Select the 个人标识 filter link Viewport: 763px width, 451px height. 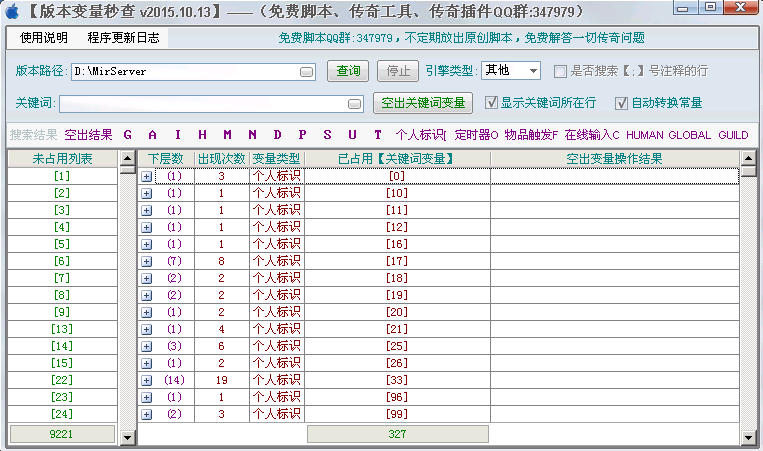tap(421, 135)
